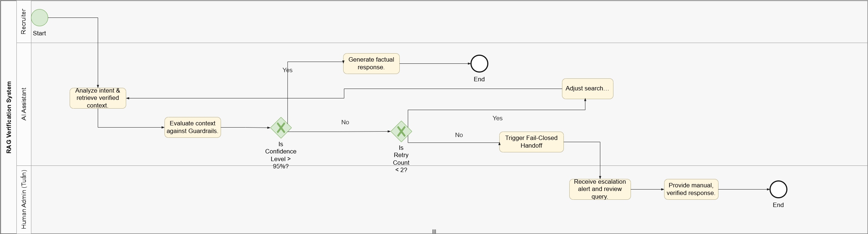Image resolution: width=868 pixels, height=234 pixels.
Task: Select the Receive escalation alert task
Action: click(600, 189)
